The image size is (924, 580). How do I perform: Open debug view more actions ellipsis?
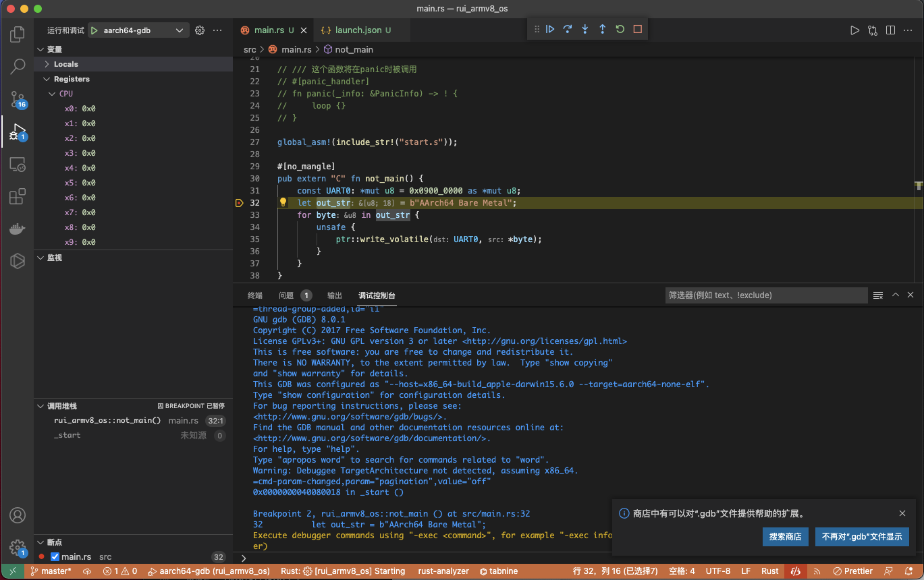click(x=217, y=30)
